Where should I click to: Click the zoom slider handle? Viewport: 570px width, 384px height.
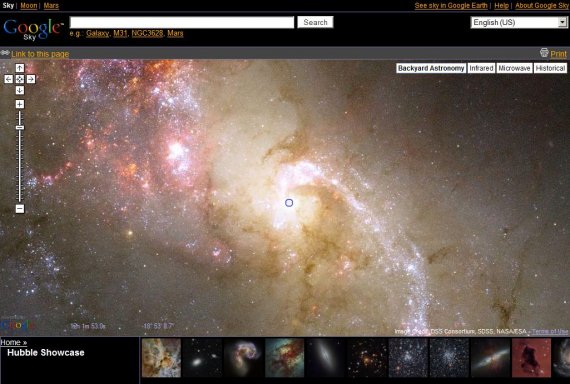point(20,127)
